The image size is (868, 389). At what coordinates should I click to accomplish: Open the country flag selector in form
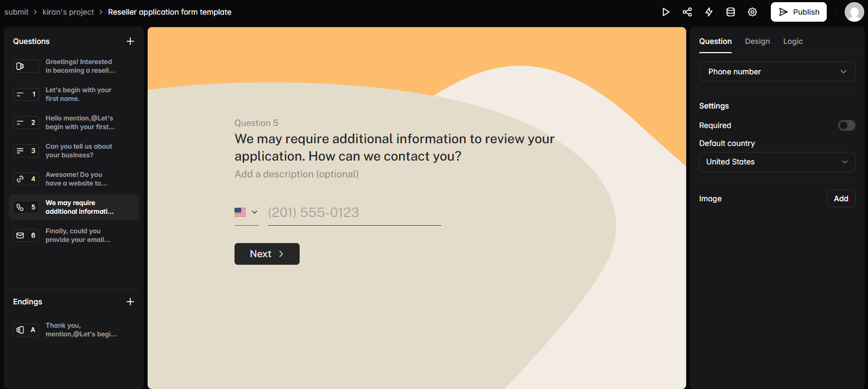(246, 212)
